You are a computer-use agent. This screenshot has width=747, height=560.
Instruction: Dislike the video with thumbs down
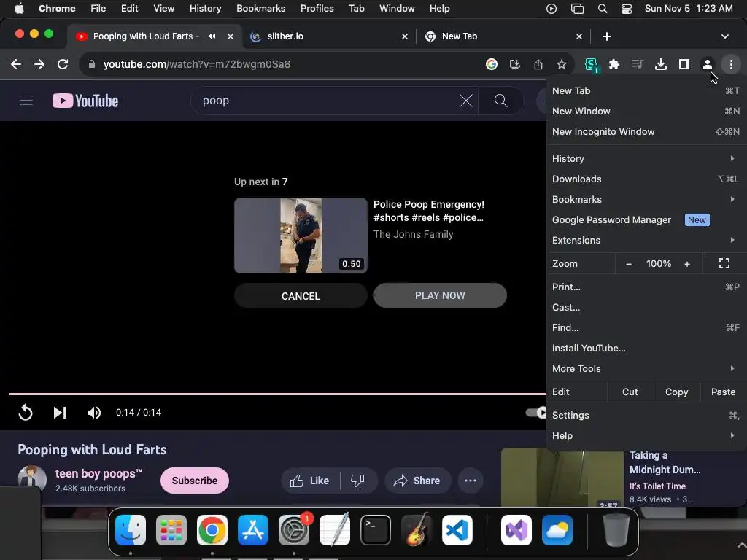coord(357,481)
